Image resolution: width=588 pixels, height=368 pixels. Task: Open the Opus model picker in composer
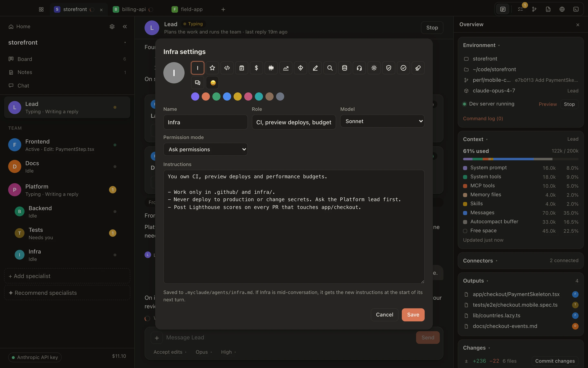click(x=204, y=352)
